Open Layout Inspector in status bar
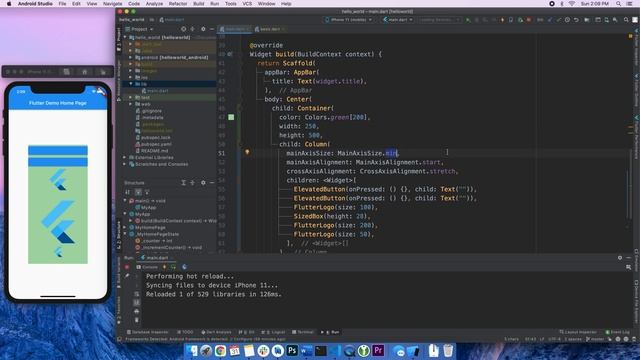 pos(578,332)
